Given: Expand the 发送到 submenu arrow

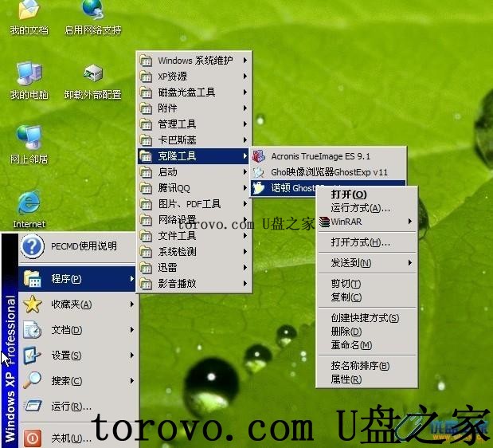Looking at the screenshot, I should [410, 262].
